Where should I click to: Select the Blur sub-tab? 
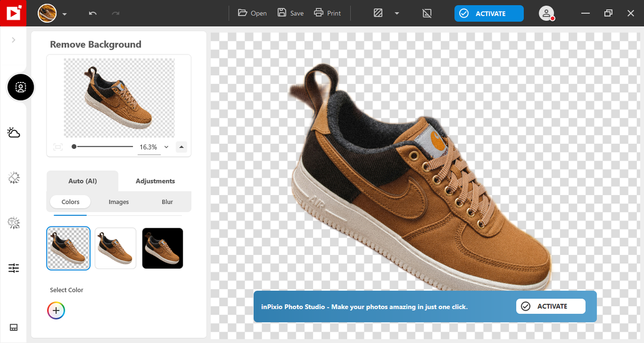pos(168,202)
